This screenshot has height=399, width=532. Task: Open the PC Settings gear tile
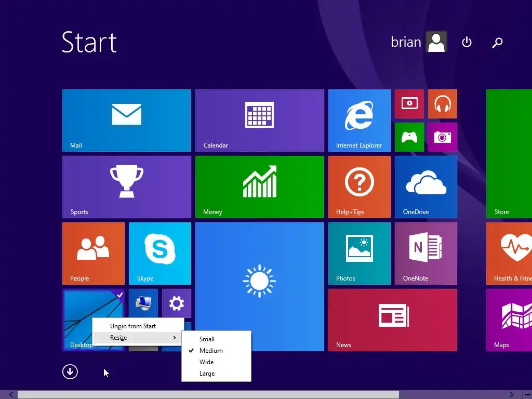pos(177,303)
